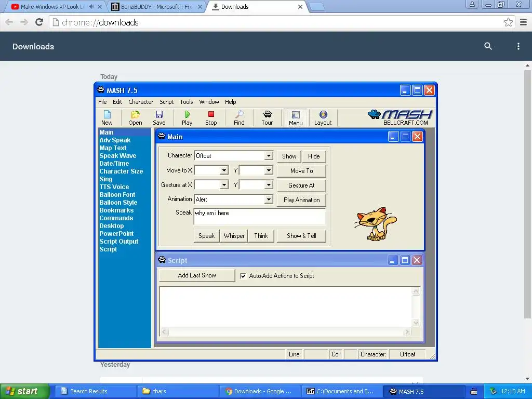Click the Chrome downloads search icon
532x399 pixels.
(x=488, y=46)
